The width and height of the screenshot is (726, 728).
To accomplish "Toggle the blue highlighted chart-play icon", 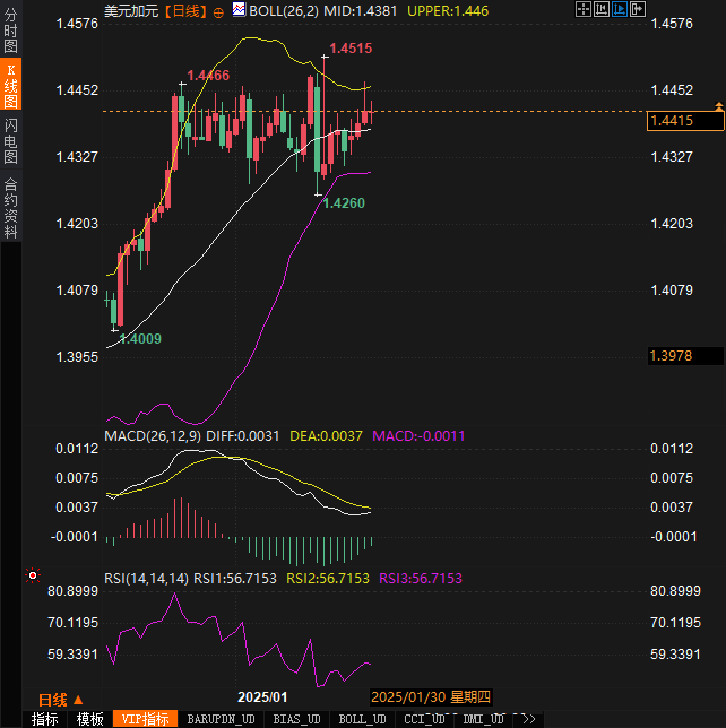I will click(x=619, y=9).
